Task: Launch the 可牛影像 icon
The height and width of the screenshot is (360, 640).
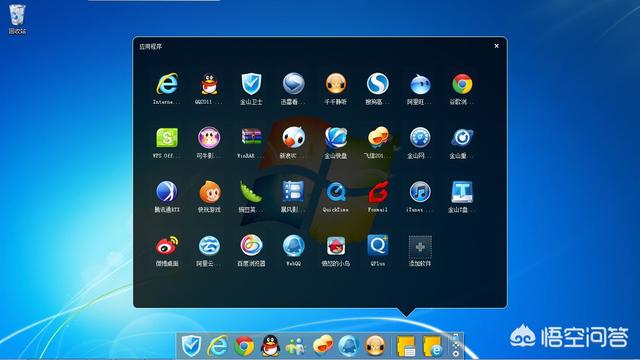Action: (209, 138)
